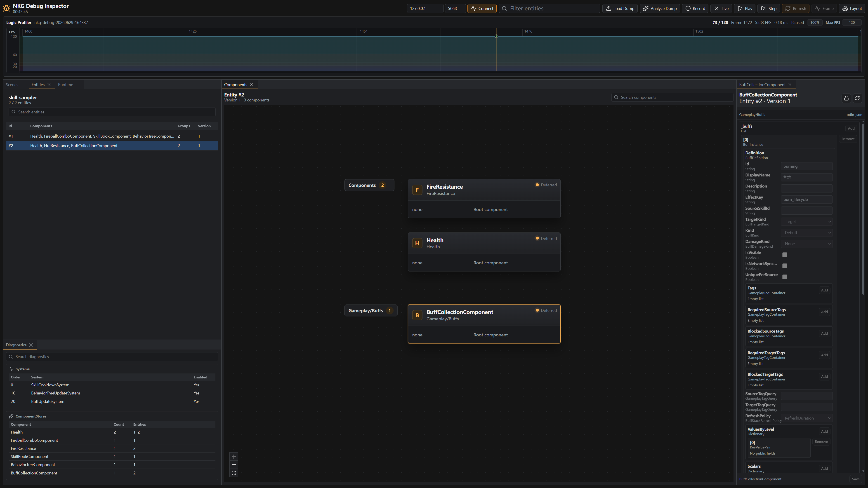The height and width of the screenshot is (488, 868).
Task: Click the lock icon in inspector header
Action: point(846,98)
